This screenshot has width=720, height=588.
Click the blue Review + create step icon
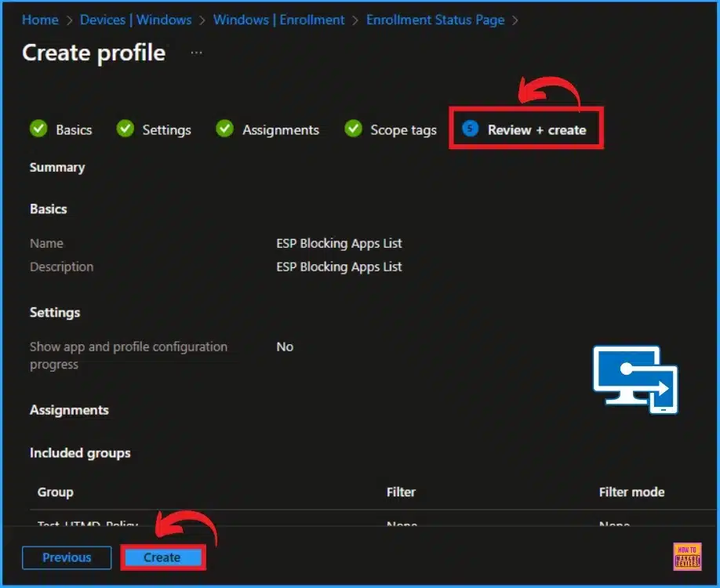469,129
